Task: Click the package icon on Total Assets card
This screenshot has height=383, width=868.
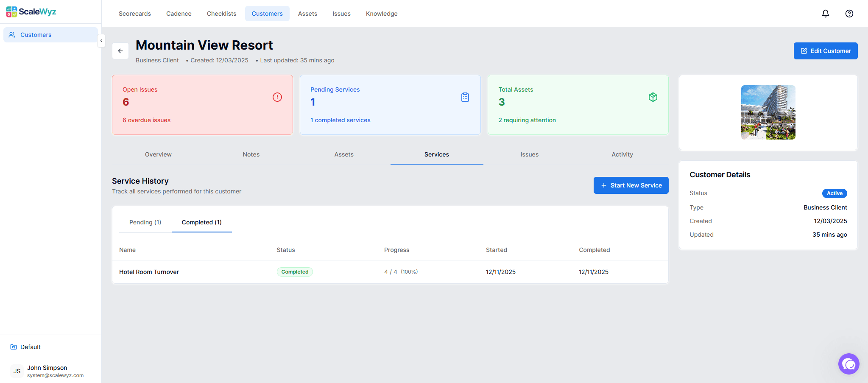Action: [x=653, y=97]
